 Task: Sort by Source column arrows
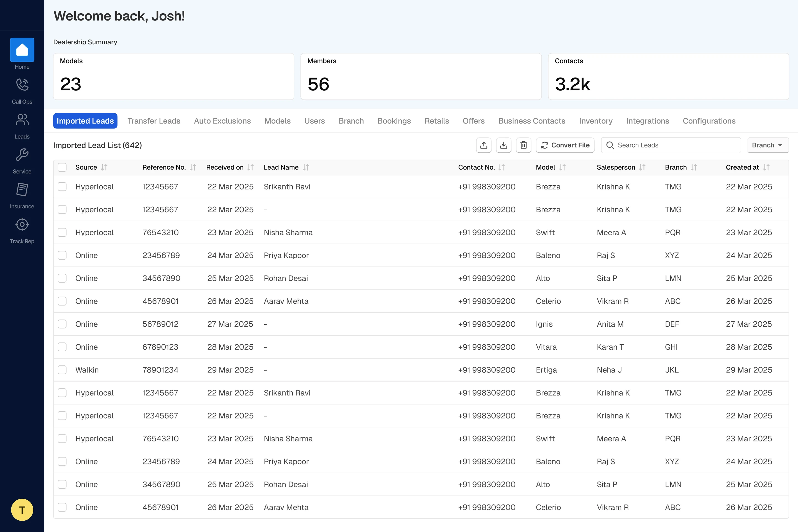coord(104,167)
